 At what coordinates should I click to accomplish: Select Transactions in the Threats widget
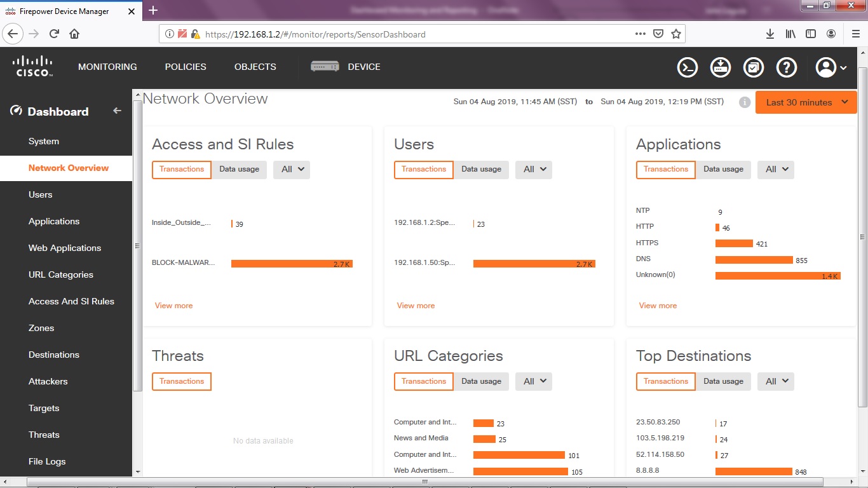pos(181,381)
